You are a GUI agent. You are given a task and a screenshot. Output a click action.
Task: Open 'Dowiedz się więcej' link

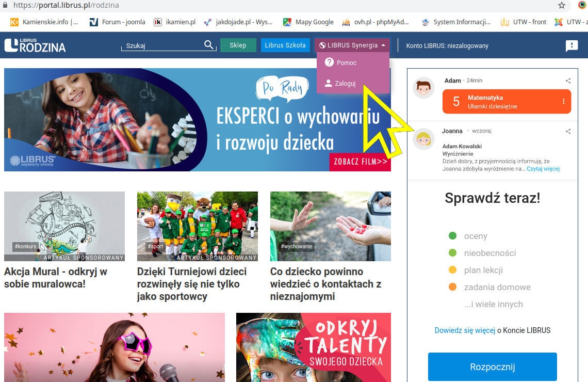point(465,330)
